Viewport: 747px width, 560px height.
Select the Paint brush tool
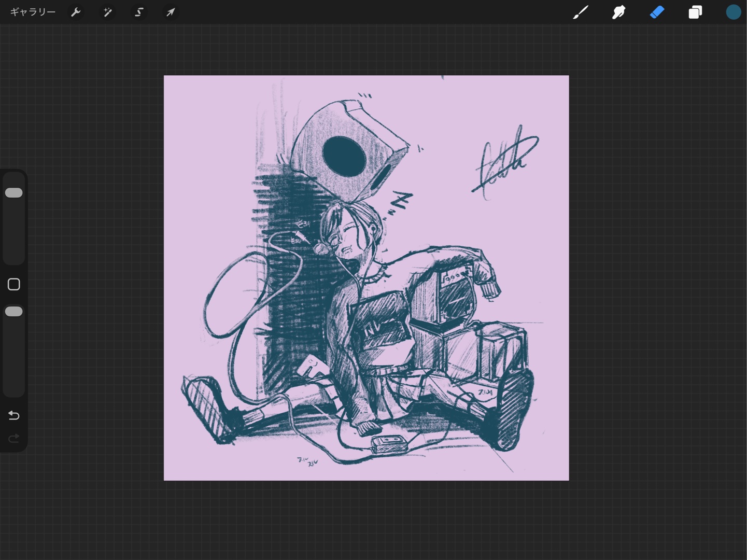pyautogui.click(x=581, y=12)
